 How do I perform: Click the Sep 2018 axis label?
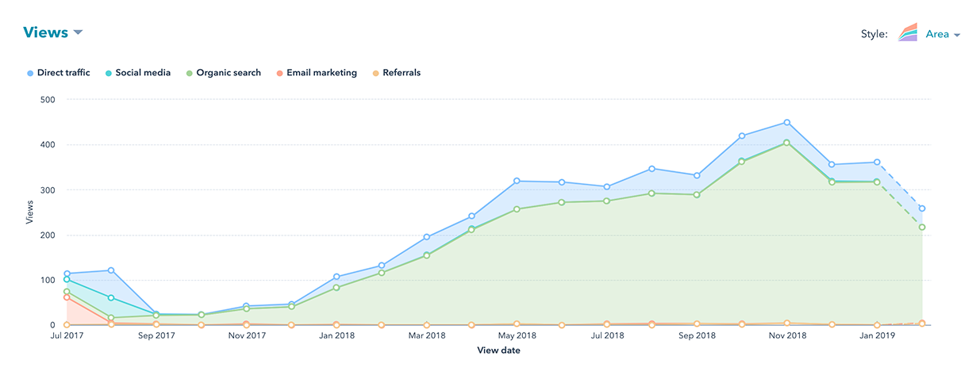698,336
